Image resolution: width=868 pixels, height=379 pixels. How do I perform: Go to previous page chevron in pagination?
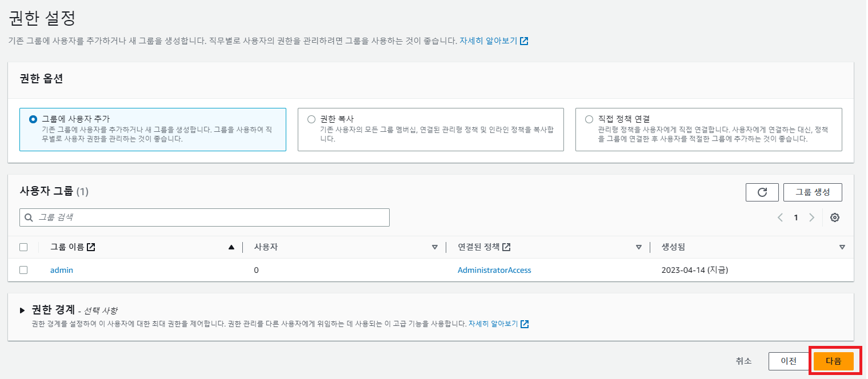[780, 217]
